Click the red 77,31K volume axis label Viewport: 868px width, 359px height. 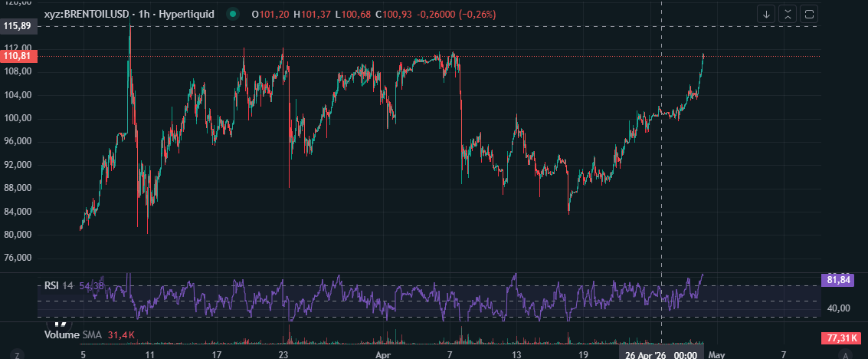(x=840, y=338)
